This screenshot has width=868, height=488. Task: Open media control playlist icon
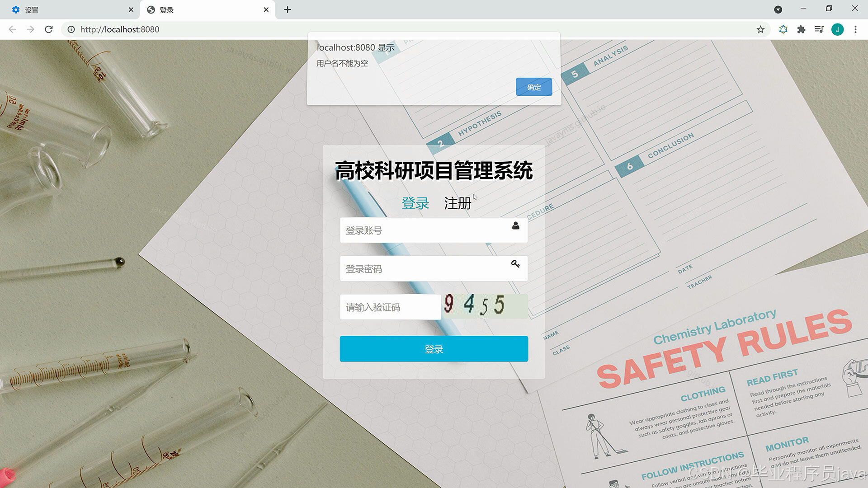tap(819, 29)
